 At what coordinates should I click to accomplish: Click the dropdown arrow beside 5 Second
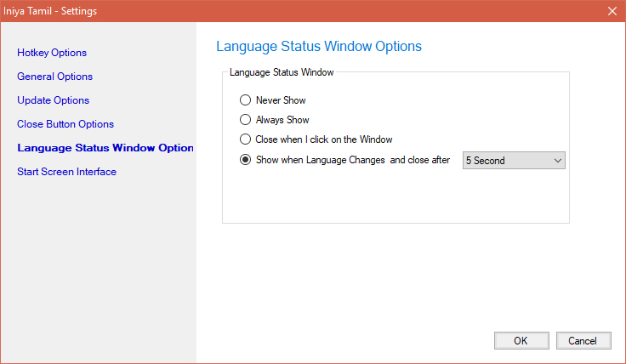(x=558, y=161)
